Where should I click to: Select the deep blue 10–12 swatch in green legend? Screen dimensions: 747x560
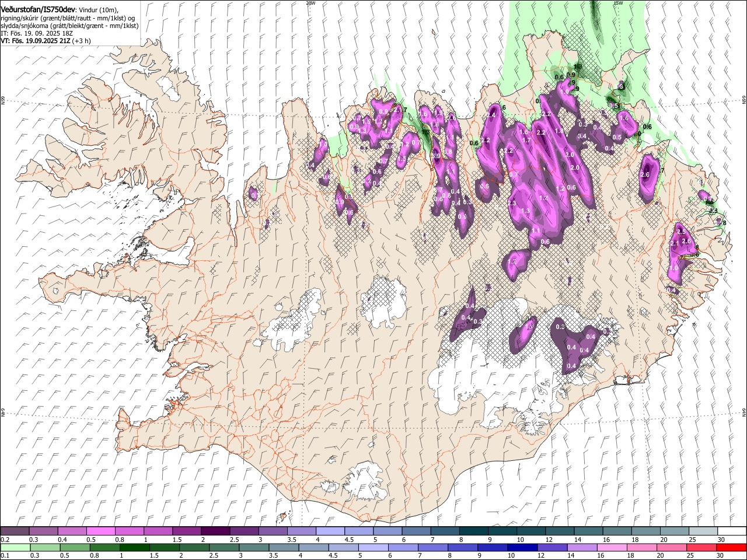pos(522,548)
